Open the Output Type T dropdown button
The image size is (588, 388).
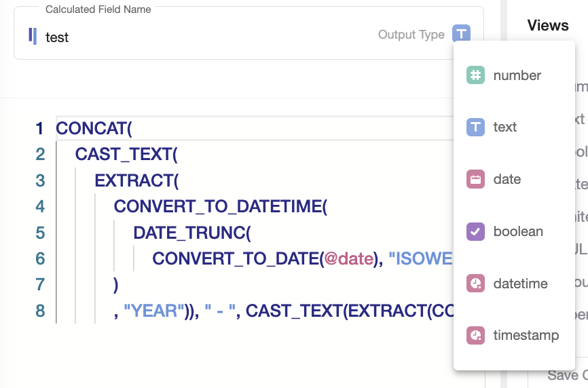[x=461, y=34]
